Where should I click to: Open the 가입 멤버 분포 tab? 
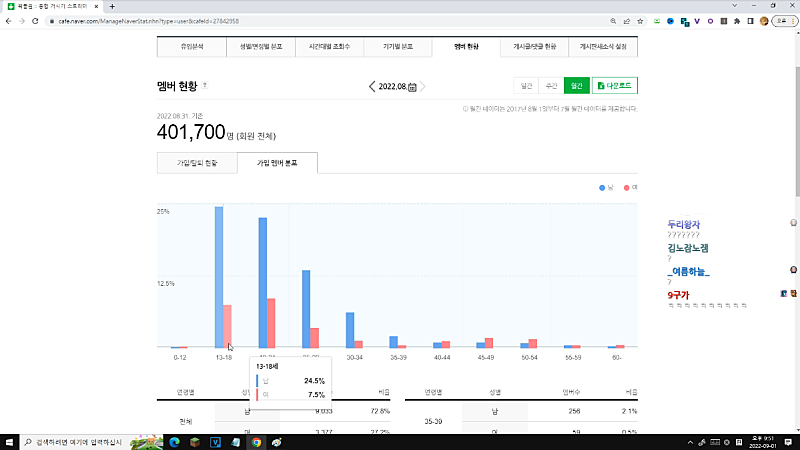277,162
